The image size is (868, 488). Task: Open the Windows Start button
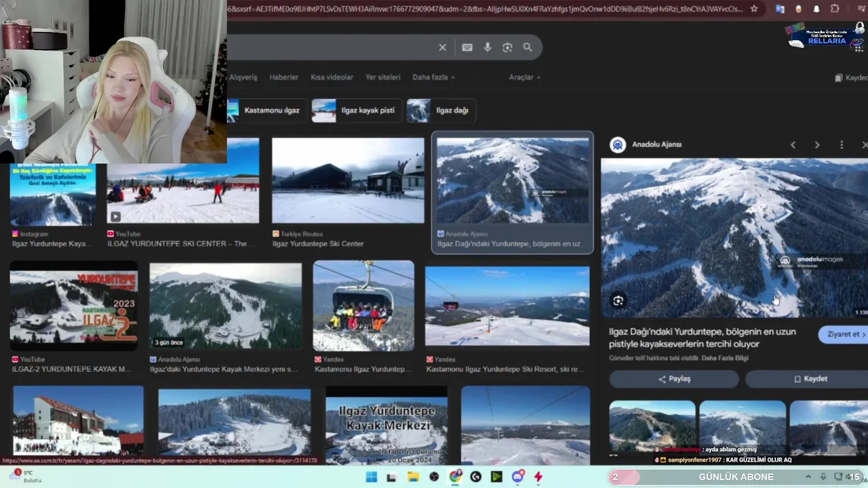[371, 477]
